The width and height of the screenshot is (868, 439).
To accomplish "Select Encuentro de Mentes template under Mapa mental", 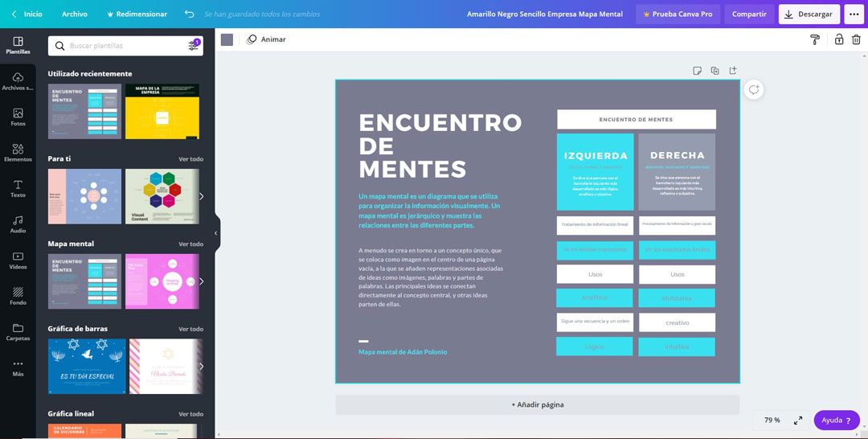I will pyautogui.click(x=84, y=281).
